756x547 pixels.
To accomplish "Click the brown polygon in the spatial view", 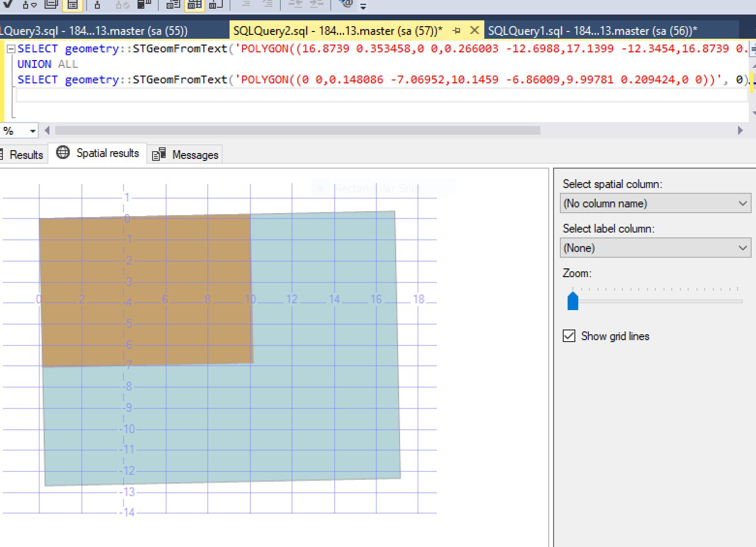I will 145,291.
